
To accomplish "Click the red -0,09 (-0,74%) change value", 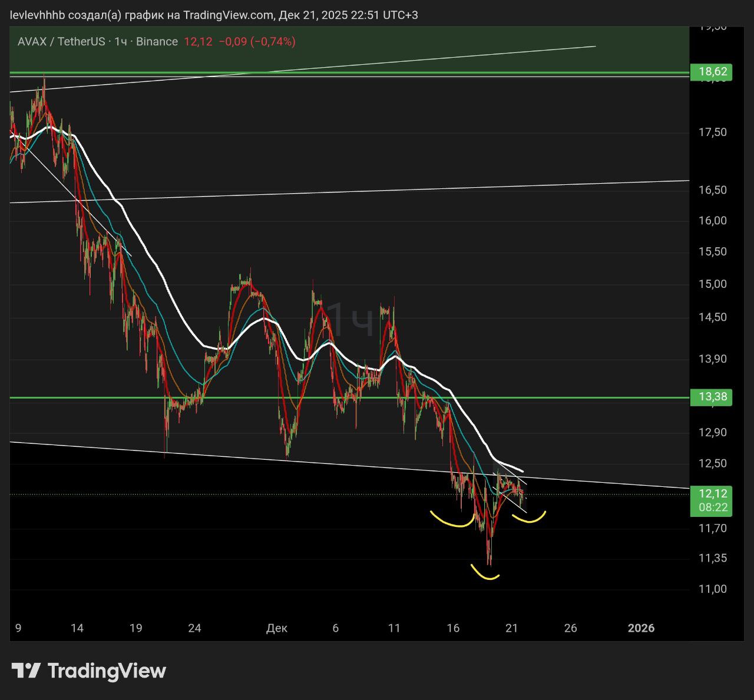I will [x=257, y=41].
